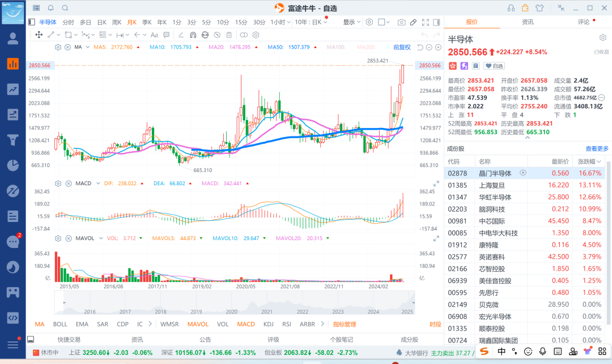The height and width of the screenshot is (364, 612).
Task: Toggle the eye icon on 晶门半导体 row
Action: tap(523, 173)
